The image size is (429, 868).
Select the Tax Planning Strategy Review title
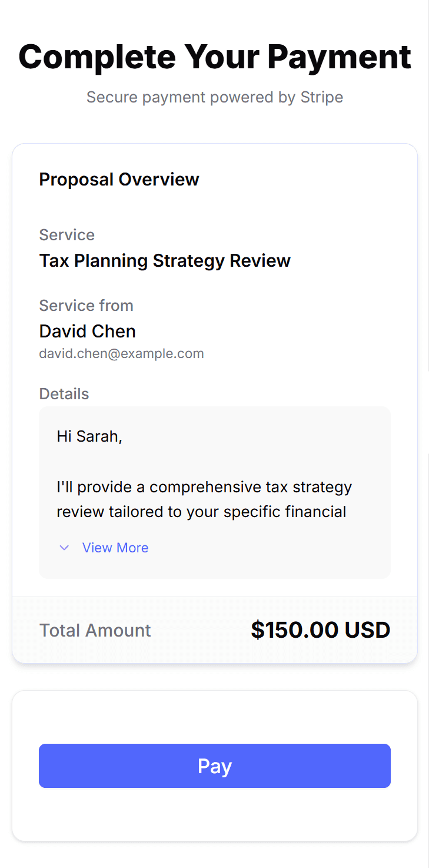point(165,260)
